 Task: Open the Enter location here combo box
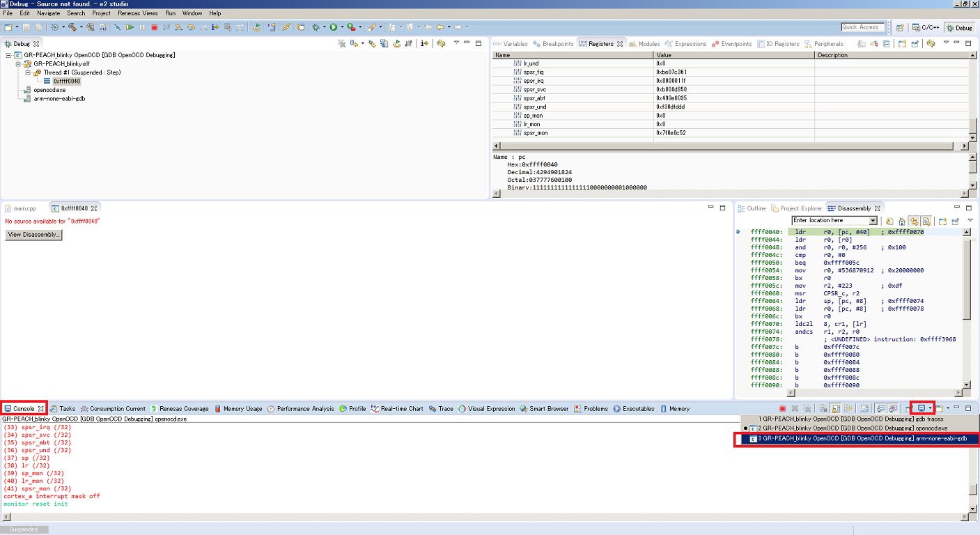click(834, 221)
